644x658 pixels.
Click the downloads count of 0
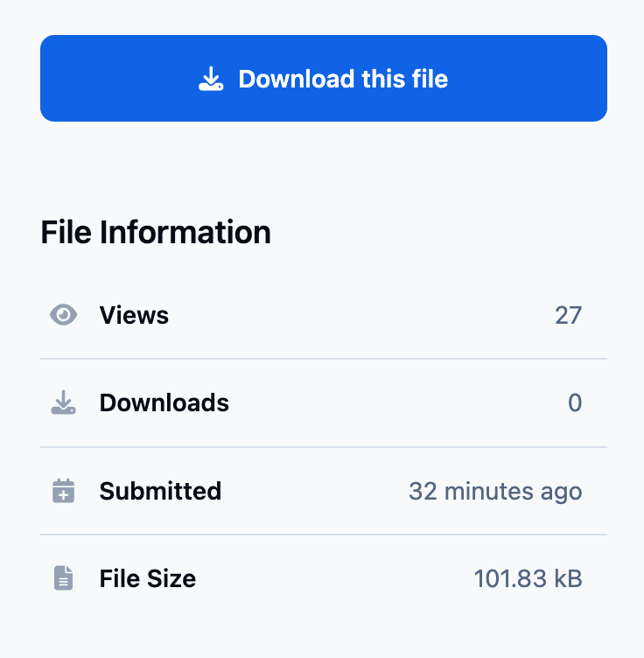(575, 403)
